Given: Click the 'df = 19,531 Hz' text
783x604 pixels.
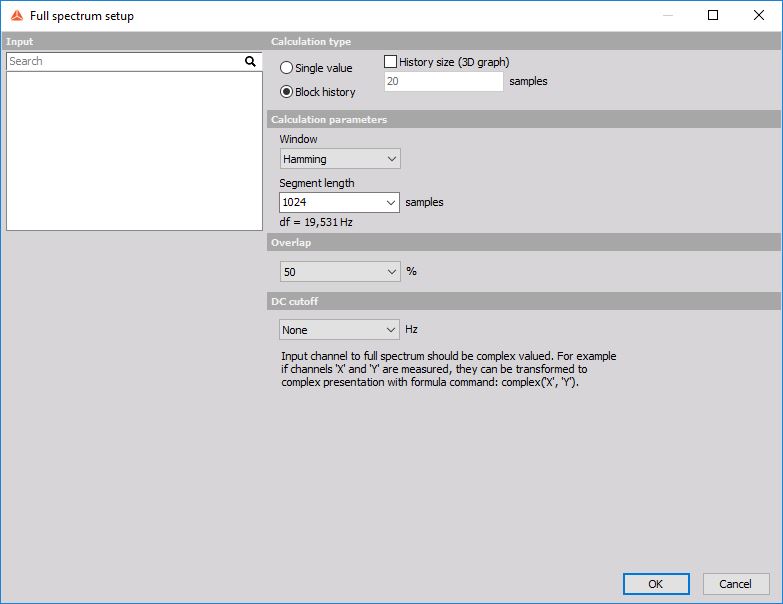Looking at the screenshot, I should (316, 222).
